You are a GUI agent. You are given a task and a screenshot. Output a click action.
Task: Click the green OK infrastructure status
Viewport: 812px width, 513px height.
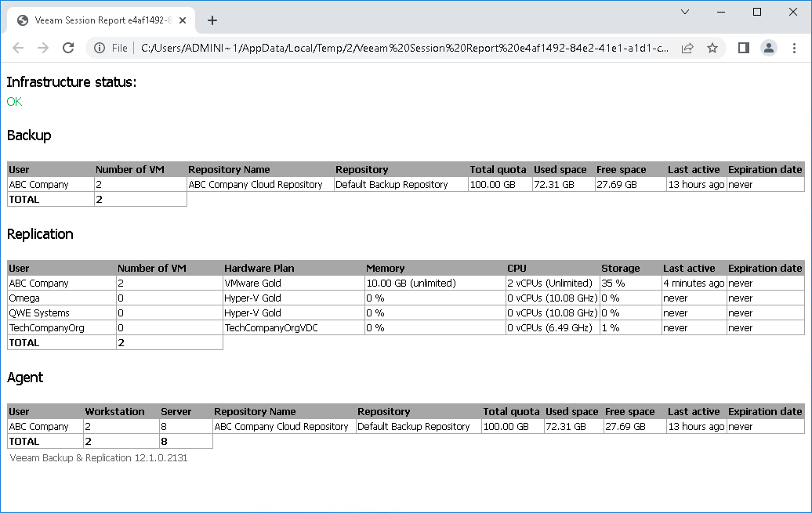(14, 102)
